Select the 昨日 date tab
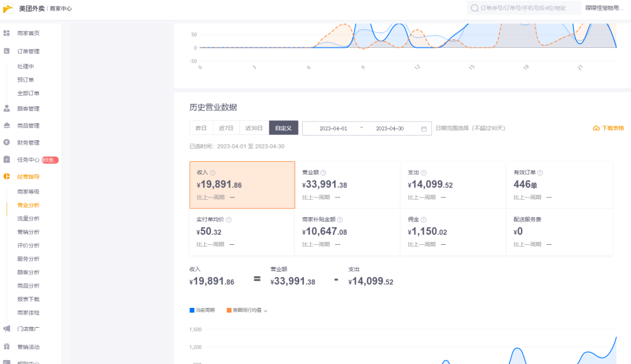The image size is (631, 364). point(201,128)
